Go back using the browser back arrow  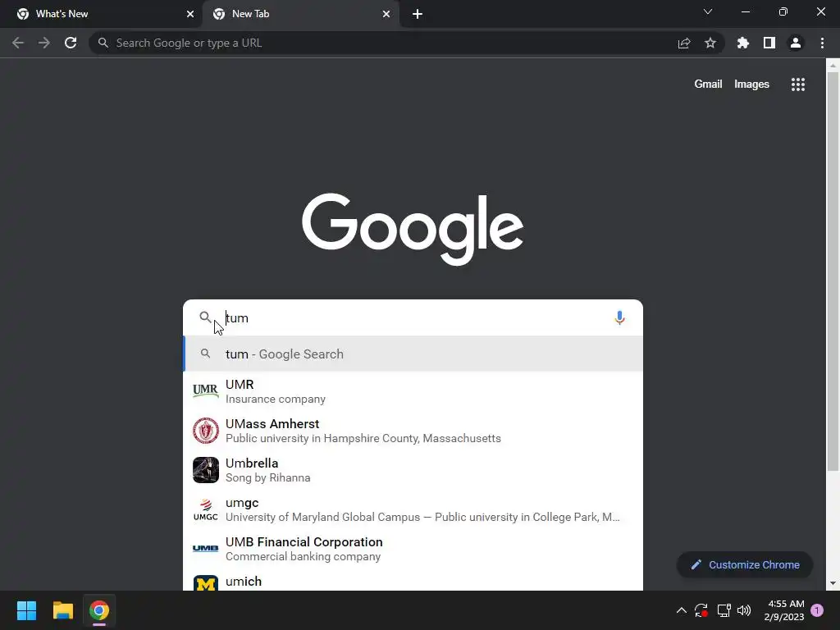pyautogui.click(x=18, y=43)
